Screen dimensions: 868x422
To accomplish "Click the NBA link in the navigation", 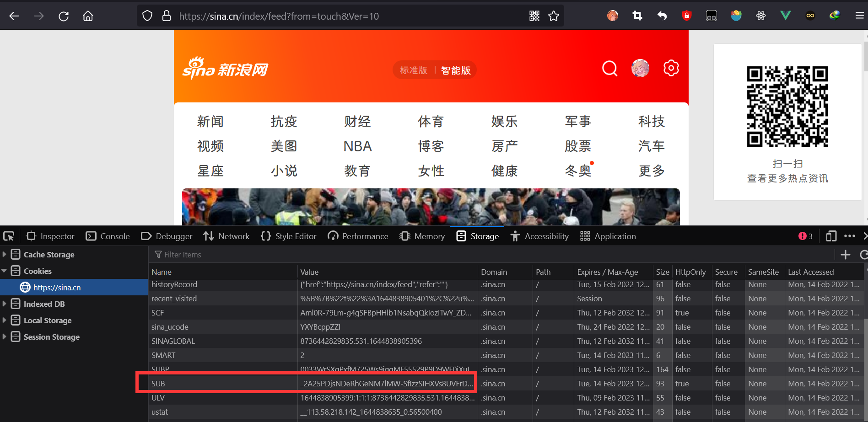I will 357,146.
